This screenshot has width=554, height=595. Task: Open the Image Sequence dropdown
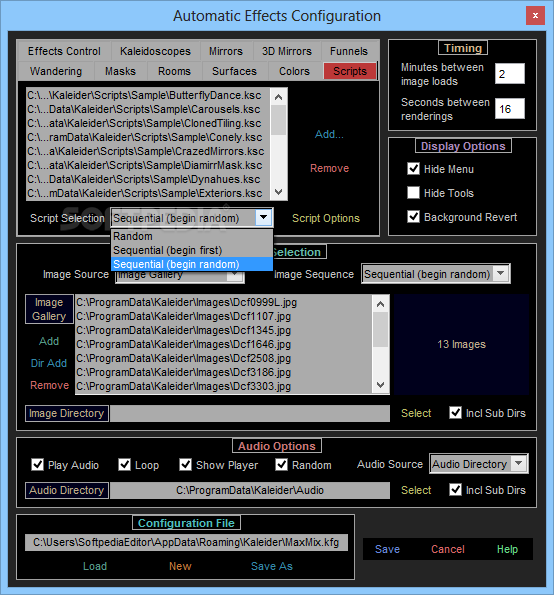pyautogui.click(x=501, y=274)
